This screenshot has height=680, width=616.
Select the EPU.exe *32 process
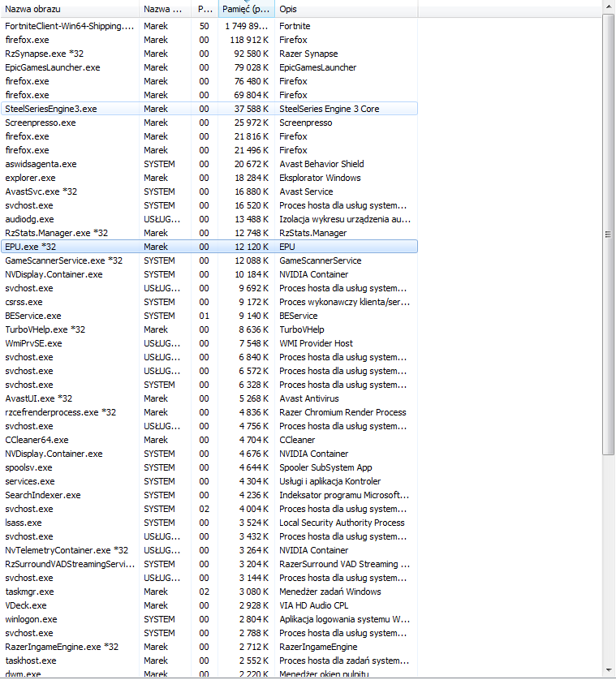pyautogui.click(x=209, y=247)
